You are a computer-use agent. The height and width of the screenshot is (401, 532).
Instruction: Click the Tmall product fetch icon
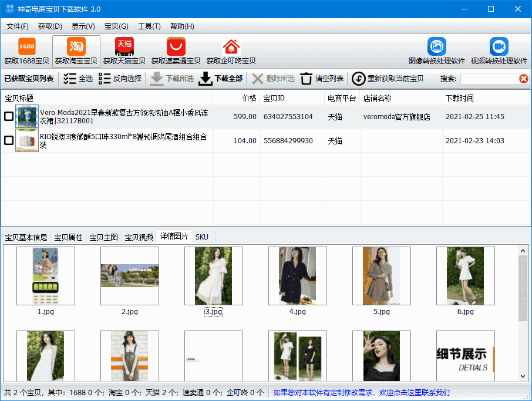click(124, 46)
